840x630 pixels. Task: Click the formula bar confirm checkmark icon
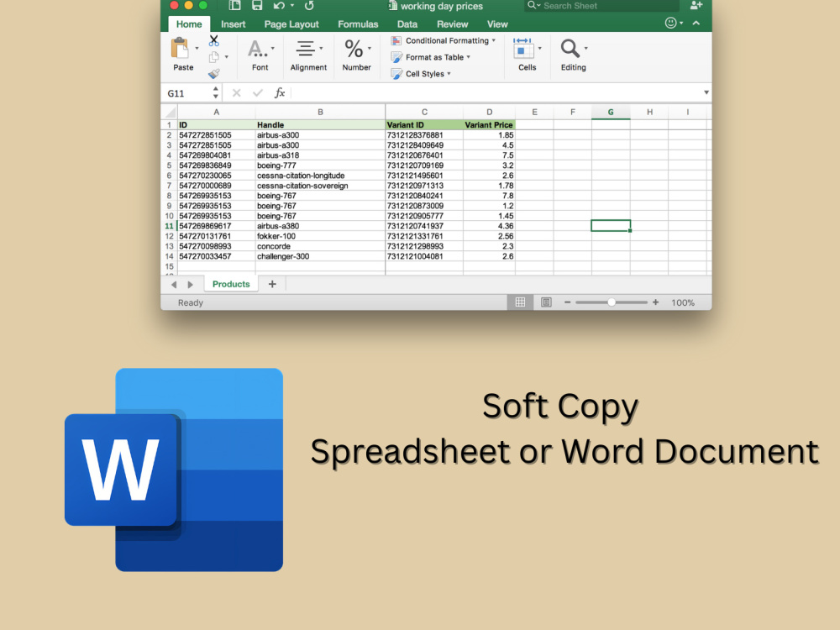(258, 93)
